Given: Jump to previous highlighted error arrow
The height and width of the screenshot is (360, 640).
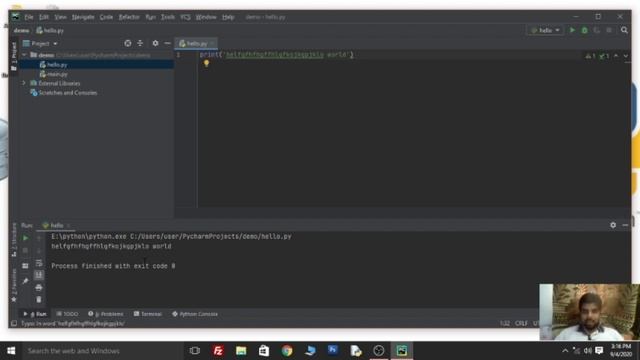Looking at the screenshot, I should coord(616,56).
